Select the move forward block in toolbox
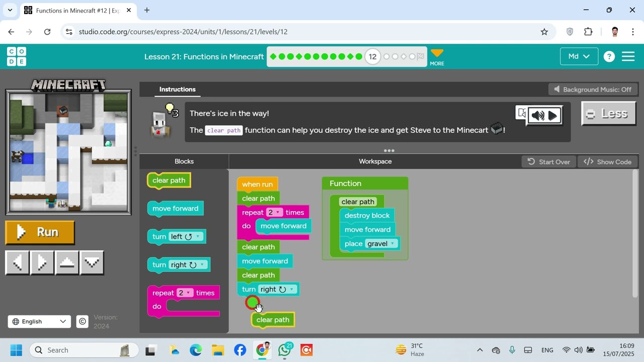This screenshot has height=362, width=644. pyautogui.click(x=175, y=209)
